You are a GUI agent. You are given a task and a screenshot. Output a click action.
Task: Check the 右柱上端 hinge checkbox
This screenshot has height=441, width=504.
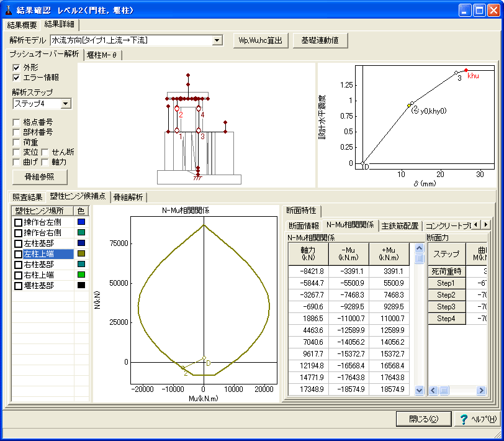(19, 275)
